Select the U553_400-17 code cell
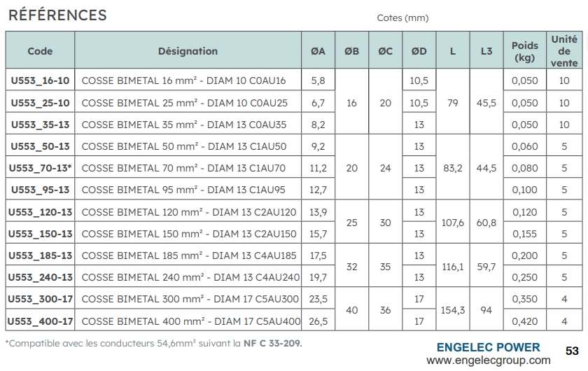The image size is (588, 371). click(x=40, y=321)
